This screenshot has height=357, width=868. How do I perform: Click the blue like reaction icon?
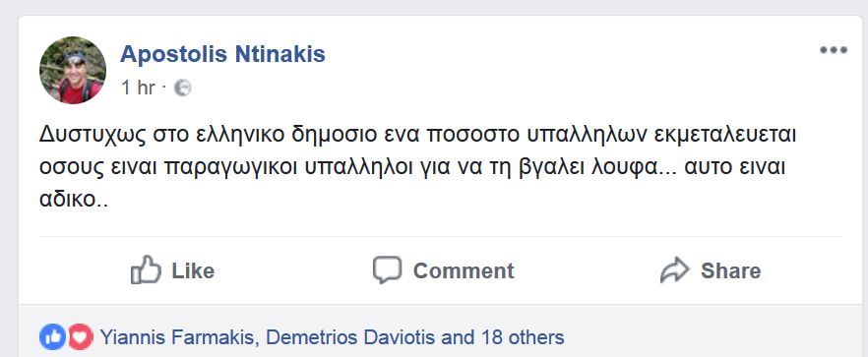tap(52, 337)
